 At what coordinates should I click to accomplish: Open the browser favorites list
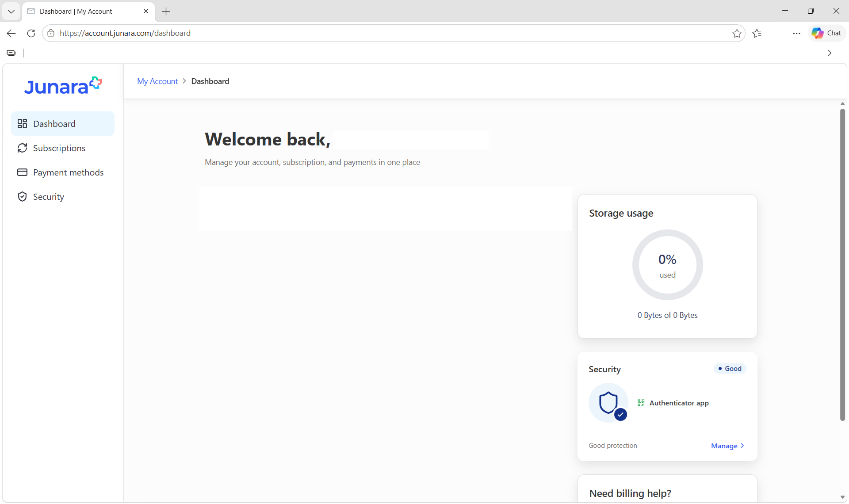pyautogui.click(x=757, y=33)
